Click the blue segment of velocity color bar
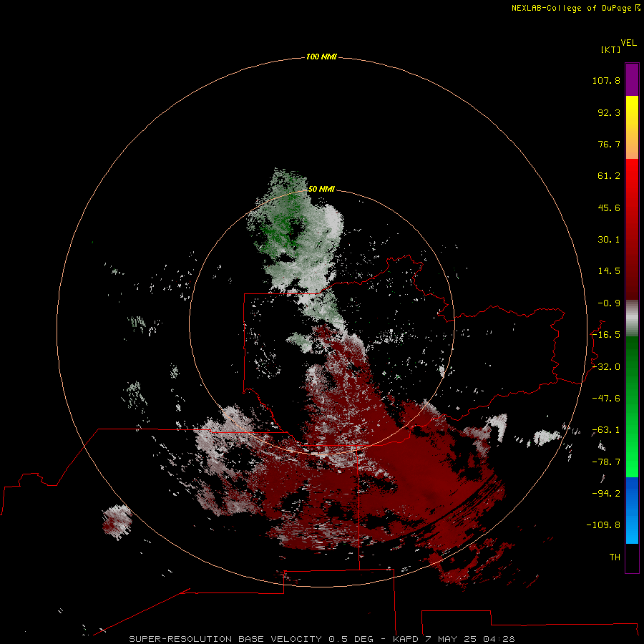 click(632, 510)
